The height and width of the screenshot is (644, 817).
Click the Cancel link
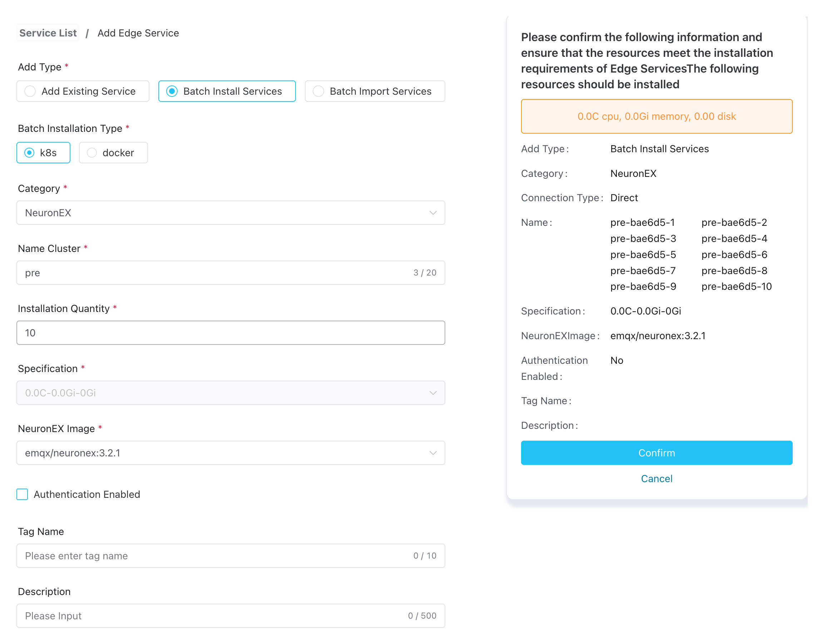pyautogui.click(x=657, y=479)
